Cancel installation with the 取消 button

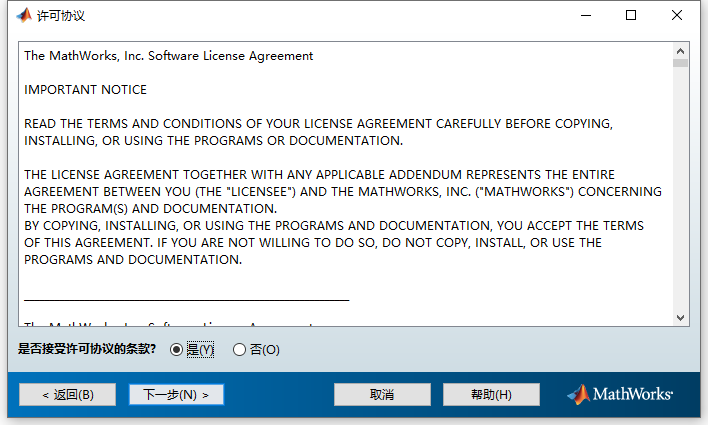click(382, 395)
